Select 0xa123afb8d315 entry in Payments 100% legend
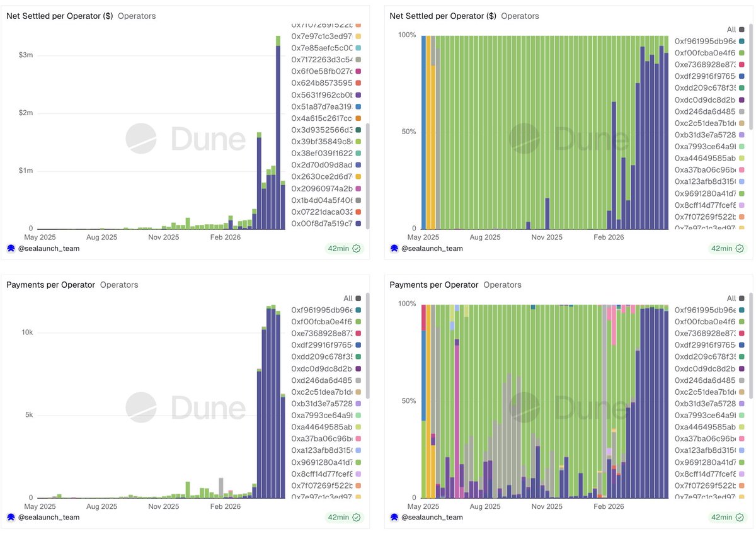756x534 pixels. click(x=710, y=450)
